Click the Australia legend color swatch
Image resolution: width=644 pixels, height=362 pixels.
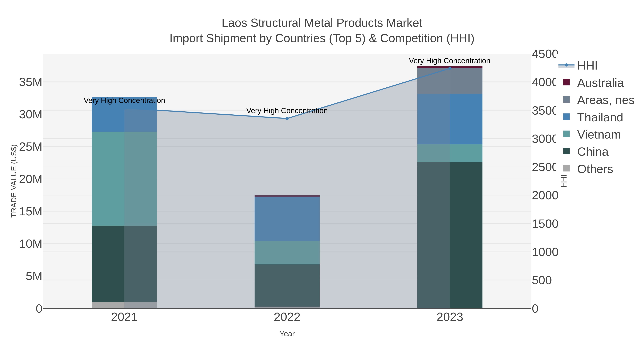pyautogui.click(x=567, y=82)
